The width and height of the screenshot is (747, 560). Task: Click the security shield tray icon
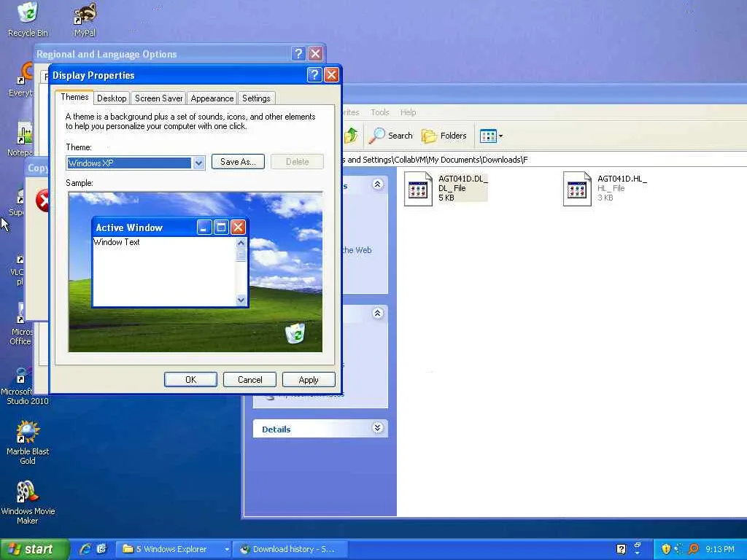point(666,549)
